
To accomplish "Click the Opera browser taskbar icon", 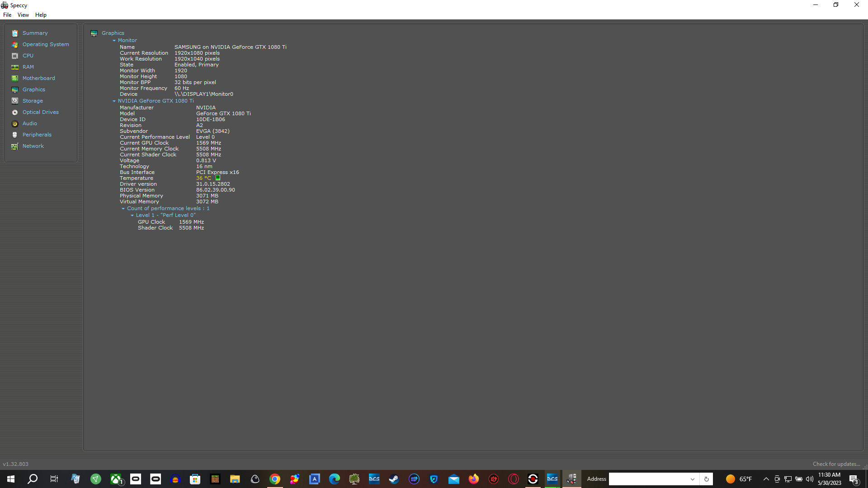I will [x=514, y=479].
